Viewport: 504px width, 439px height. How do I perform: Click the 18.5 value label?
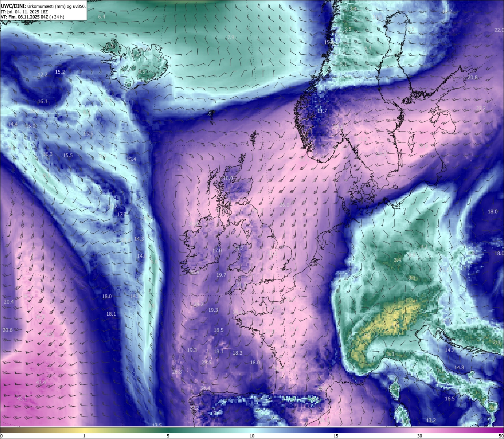tap(219, 330)
